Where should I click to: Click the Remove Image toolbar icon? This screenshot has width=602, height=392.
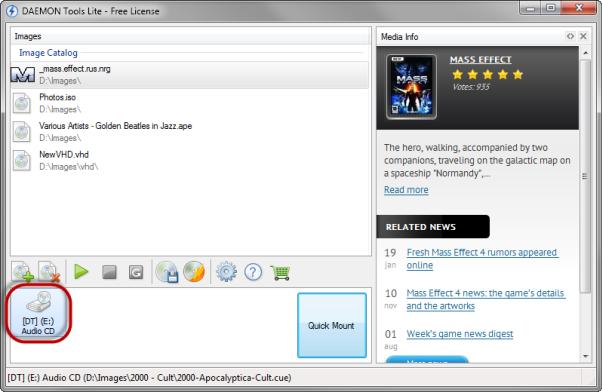[x=49, y=272]
